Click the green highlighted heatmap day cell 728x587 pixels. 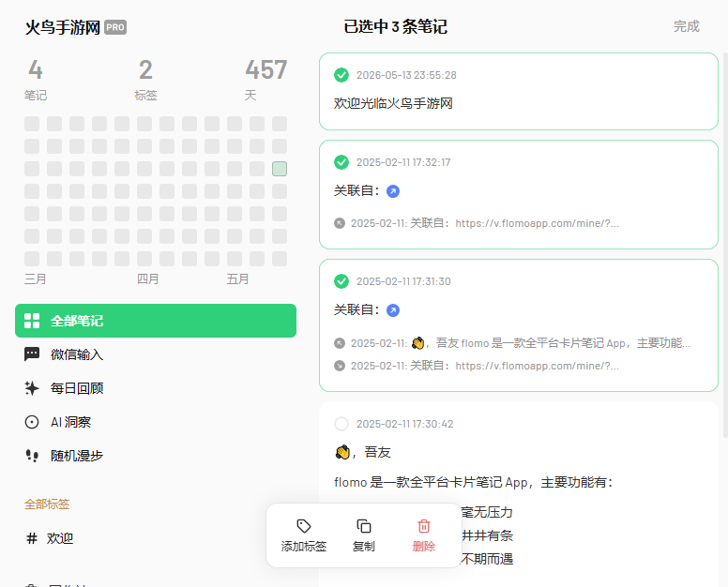(280, 169)
